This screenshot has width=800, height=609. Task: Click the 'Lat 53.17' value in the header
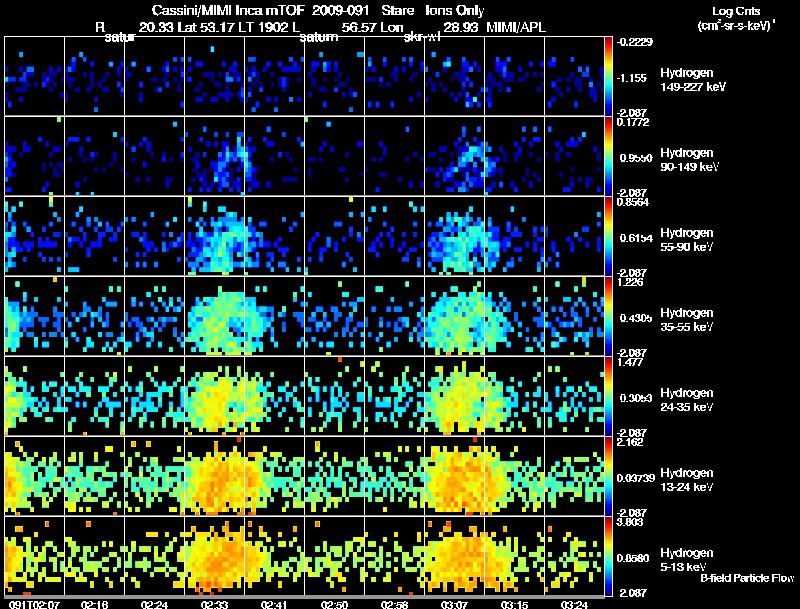(207, 27)
